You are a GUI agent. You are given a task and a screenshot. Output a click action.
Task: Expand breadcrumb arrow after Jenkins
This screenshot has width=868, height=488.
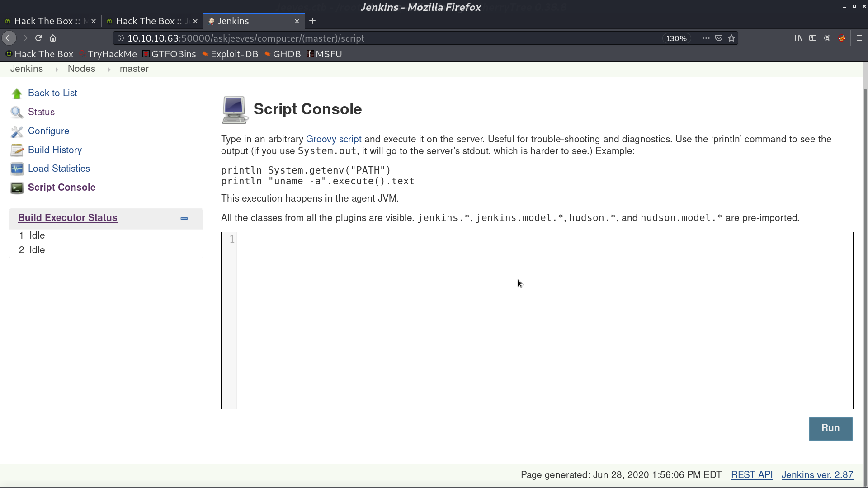(57, 69)
